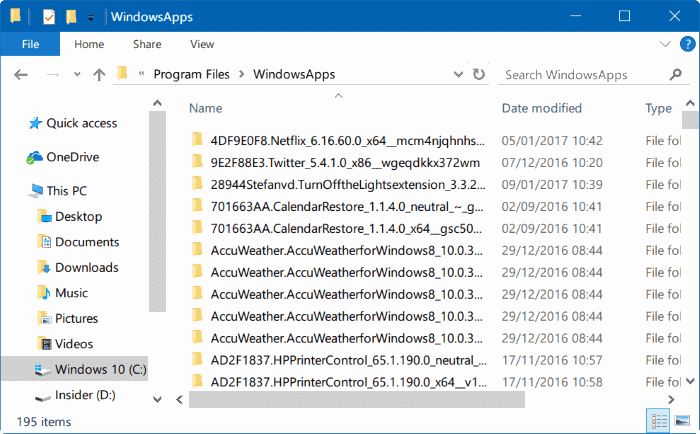Select the AD2F1837.HPPrinterControl x64 folder
Screen dimensions: 700x434
338,382
